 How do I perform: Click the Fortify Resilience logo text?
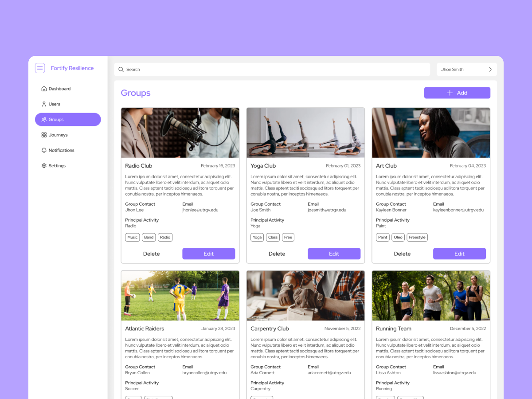coord(72,68)
